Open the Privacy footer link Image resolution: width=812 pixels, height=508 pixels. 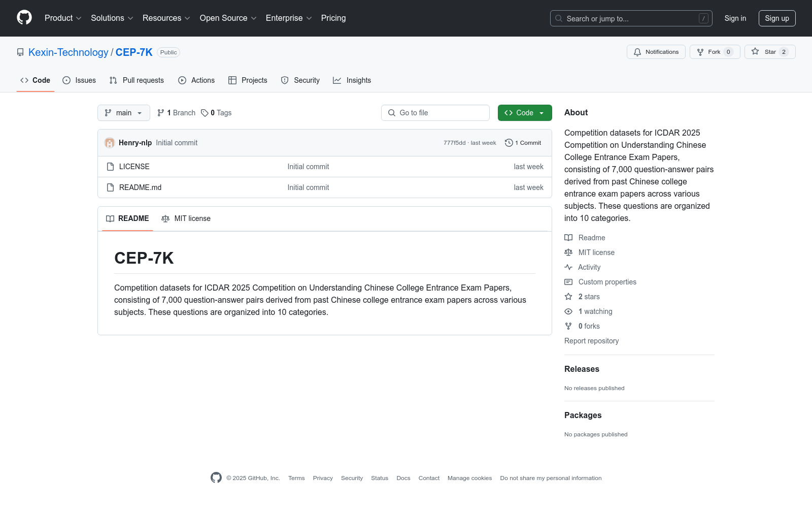point(323,478)
